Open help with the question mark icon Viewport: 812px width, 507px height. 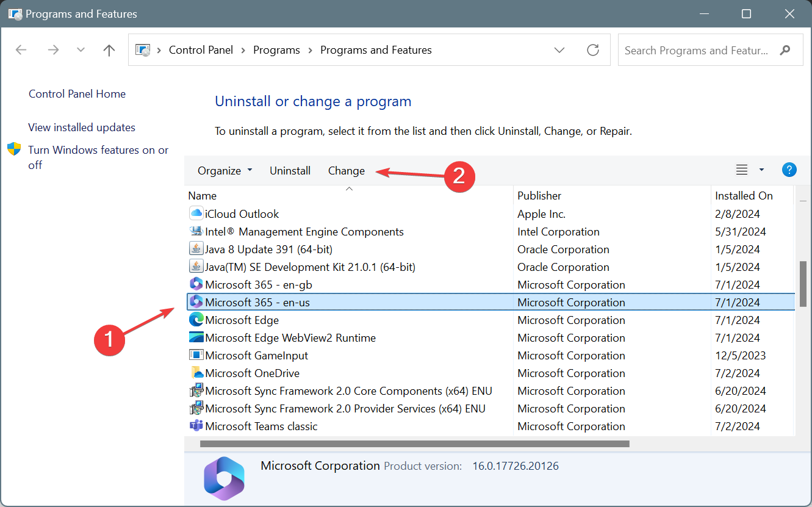[789, 170]
